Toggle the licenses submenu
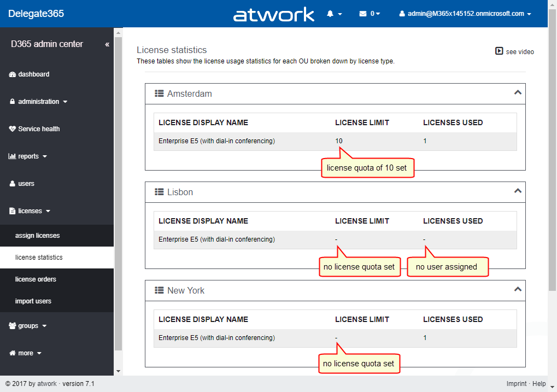The height and width of the screenshot is (392, 557). (x=30, y=211)
